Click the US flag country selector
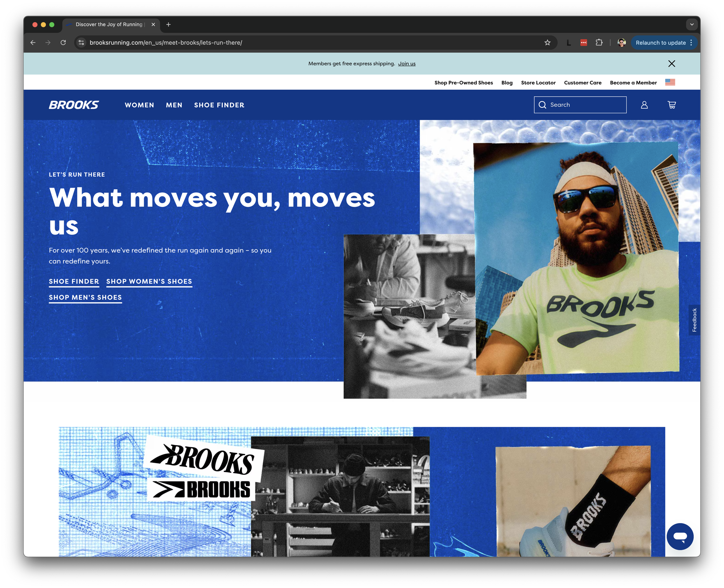Screen dimensions: 724x588 (x=670, y=82)
